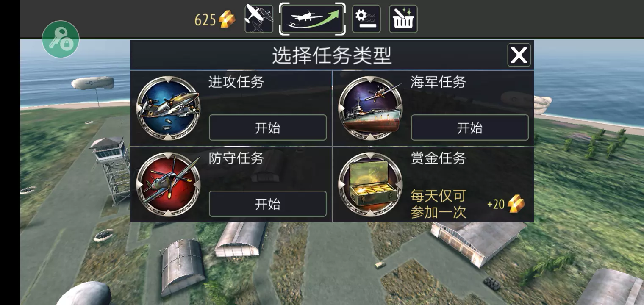The image size is (644, 305).
Task: Select the bomber emblem for 进攻任务
Action: [168, 108]
